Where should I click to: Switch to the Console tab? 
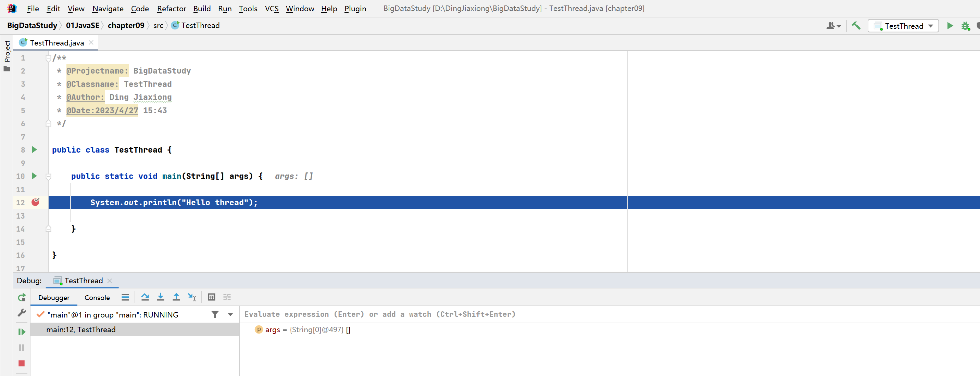click(x=97, y=298)
